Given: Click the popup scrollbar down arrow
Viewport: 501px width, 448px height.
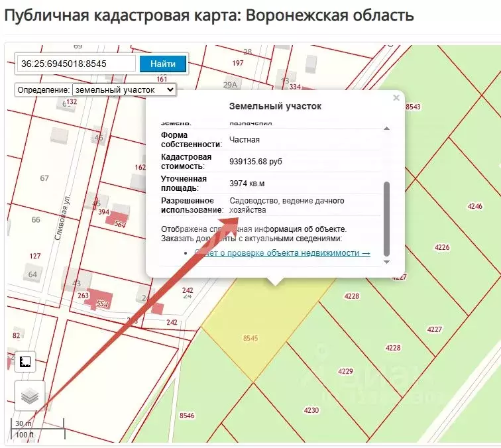Looking at the screenshot, I should [x=387, y=262].
